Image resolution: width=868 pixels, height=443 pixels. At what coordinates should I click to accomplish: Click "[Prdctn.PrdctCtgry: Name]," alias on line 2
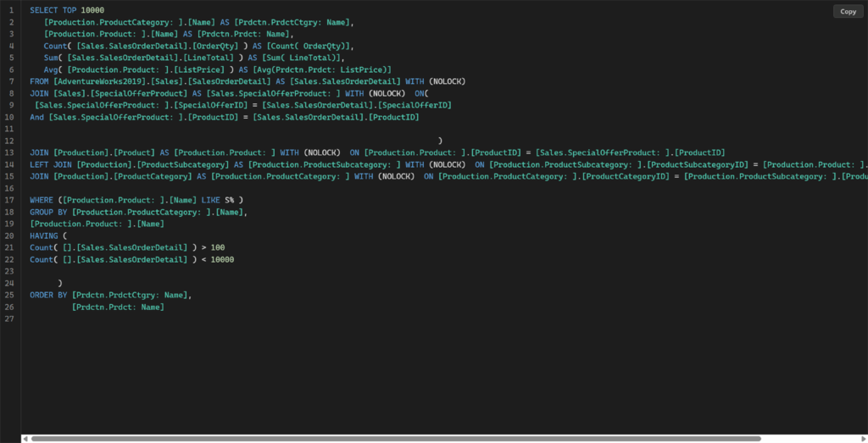point(294,22)
